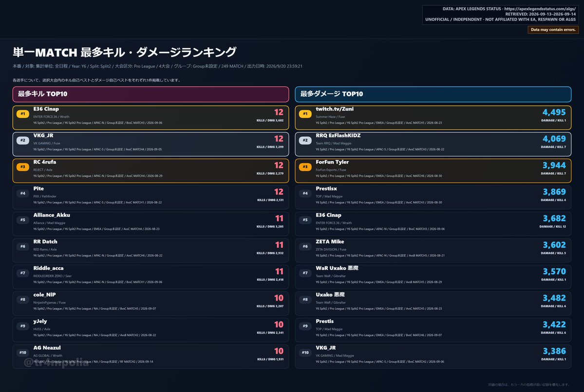Click the Riddle_acca player name
Screen dimensions: 584x392
pyautogui.click(x=48, y=268)
